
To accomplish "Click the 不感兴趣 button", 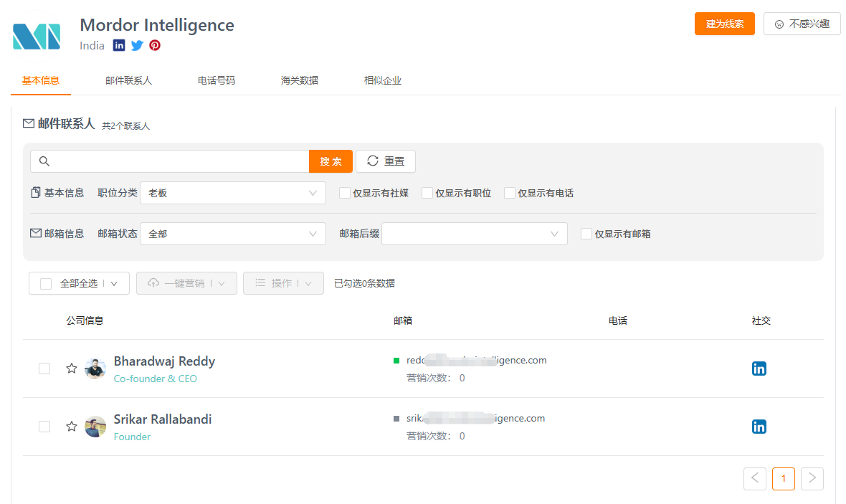I will 802,24.
